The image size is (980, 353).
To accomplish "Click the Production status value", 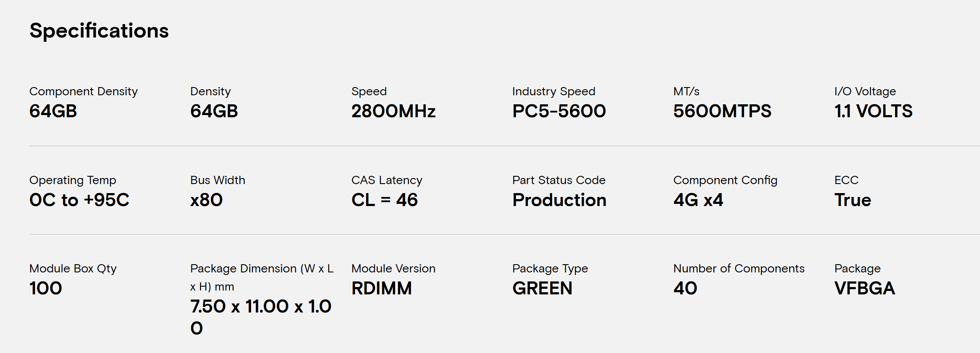I will click(559, 200).
